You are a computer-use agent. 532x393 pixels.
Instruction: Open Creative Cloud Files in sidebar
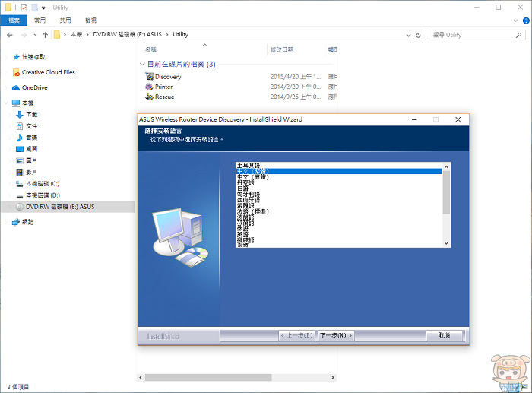pos(48,72)
